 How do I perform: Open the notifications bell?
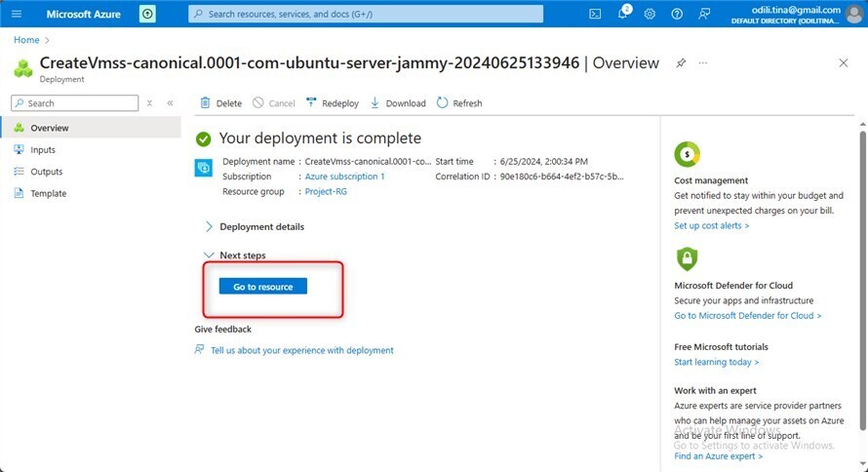click(x=623, y=14)
